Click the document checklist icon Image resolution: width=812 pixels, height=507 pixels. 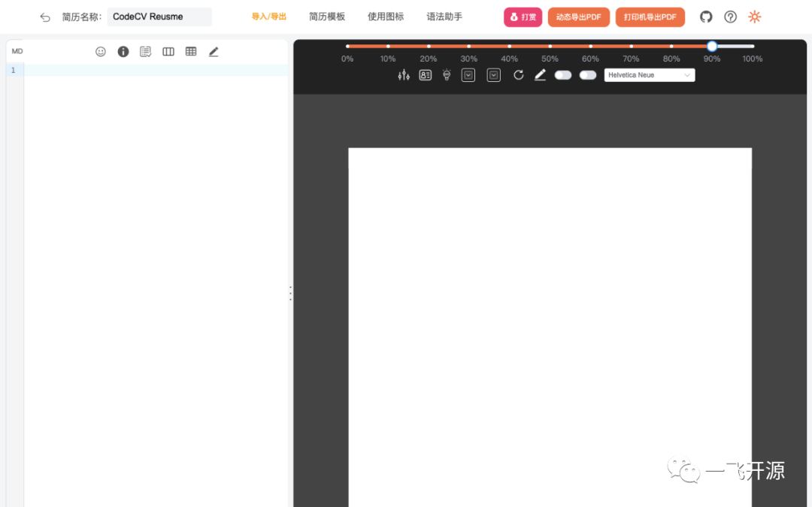click(146, 51)
